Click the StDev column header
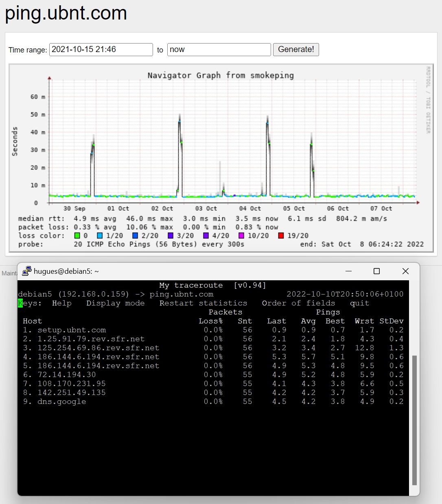 pyautogui.click(x=392, y=321)
